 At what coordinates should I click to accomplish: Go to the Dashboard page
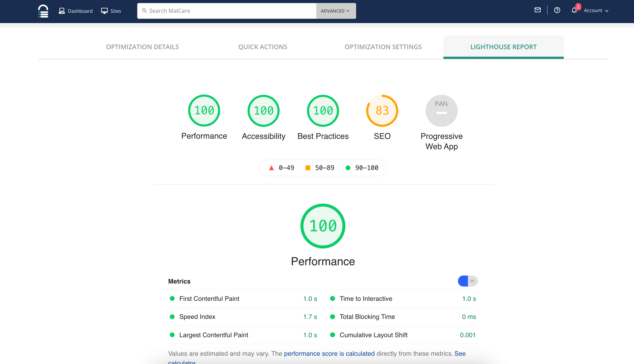(76, 11)
